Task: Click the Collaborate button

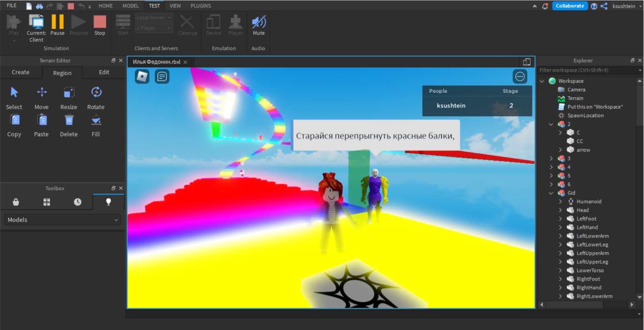Action: (570, 6)
